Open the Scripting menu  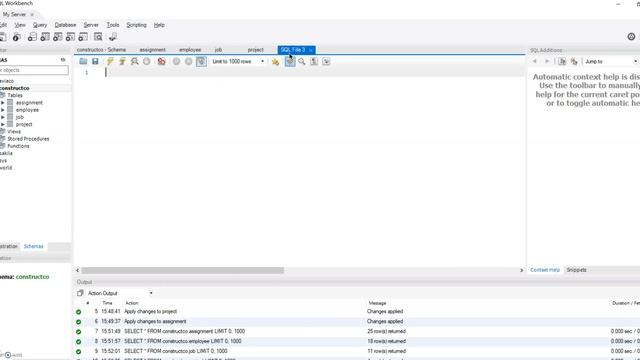point(136,25)
